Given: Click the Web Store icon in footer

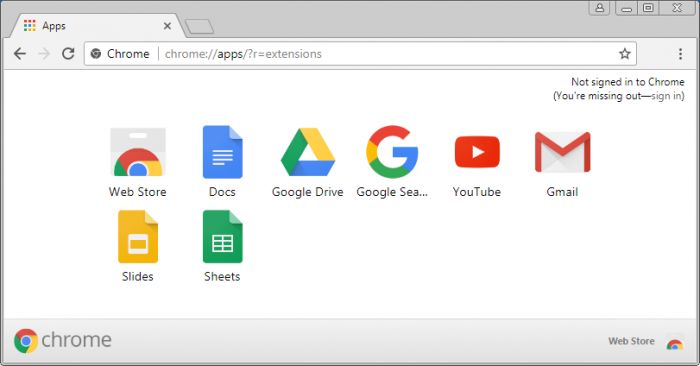Looking at the screenshot, I should tap(675, 343).
